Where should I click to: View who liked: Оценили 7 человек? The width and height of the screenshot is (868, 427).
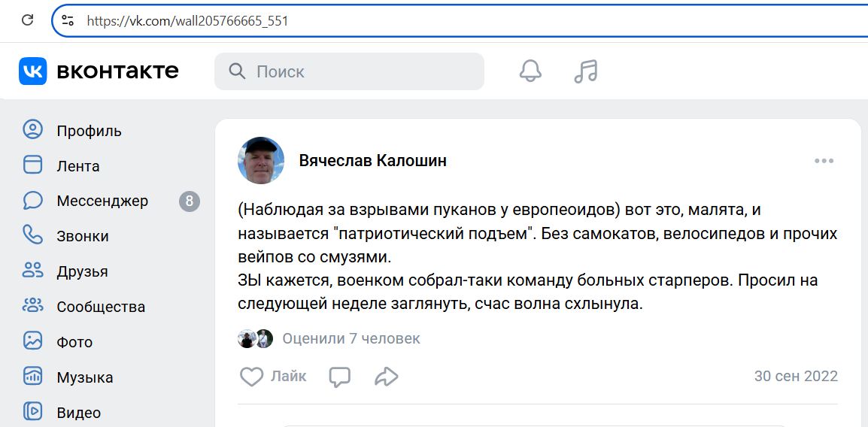coord(351,339)
